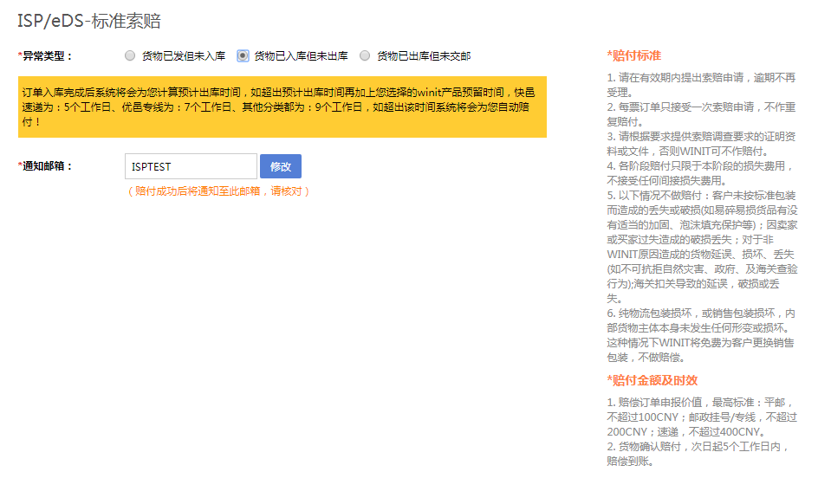Click the 异常类型 label
The image size is (818, 504).
tap(45, 55)
